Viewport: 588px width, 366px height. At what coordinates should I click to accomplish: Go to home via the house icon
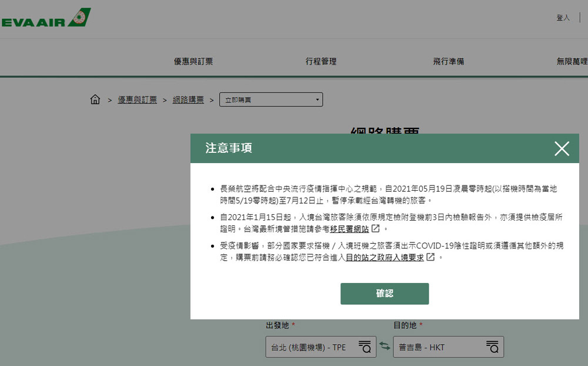[95, 99]
